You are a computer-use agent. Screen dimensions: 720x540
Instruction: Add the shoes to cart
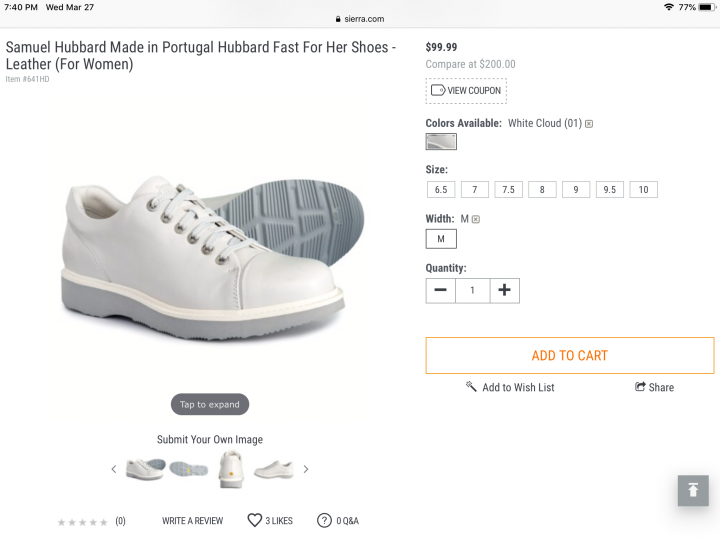(570, 355)
